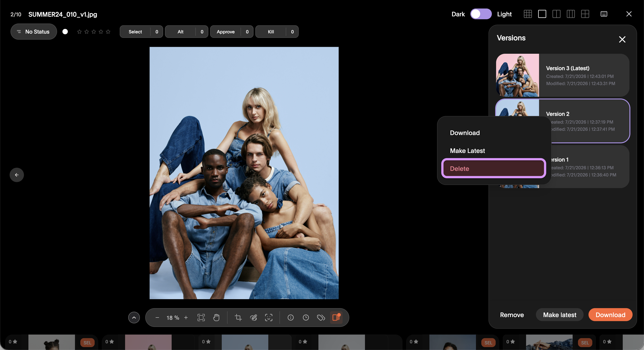The image size is (644, 350).
Task: Close the Versions panel
Action: pyautogui.click(x=622, y=39)
